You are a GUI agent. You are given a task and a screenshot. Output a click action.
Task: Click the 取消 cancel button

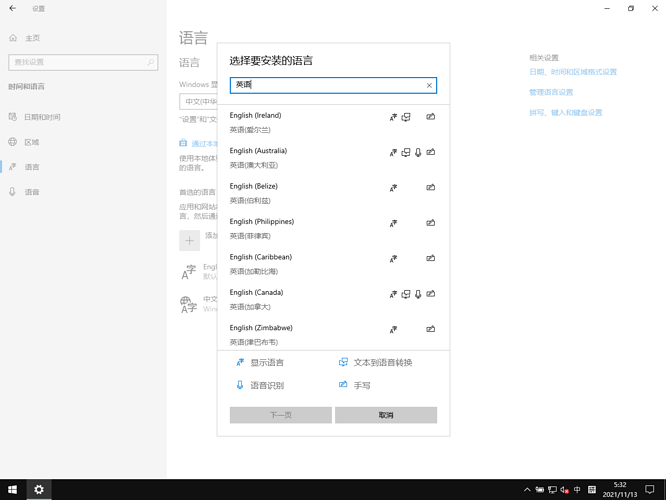click(386, 415)
